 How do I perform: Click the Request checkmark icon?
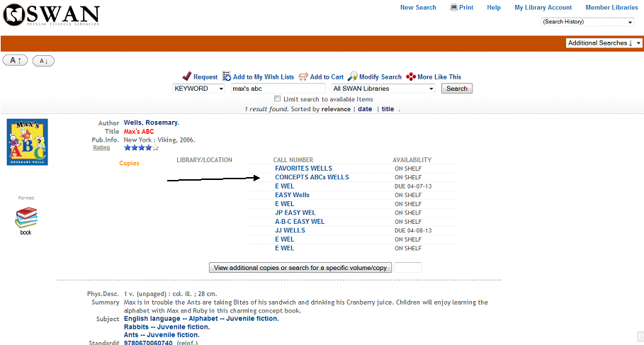coord(187,77)
